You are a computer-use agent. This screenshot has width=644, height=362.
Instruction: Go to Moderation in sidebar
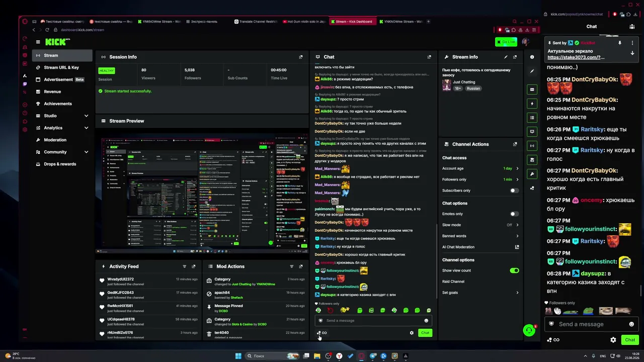[x=62, y=140]
